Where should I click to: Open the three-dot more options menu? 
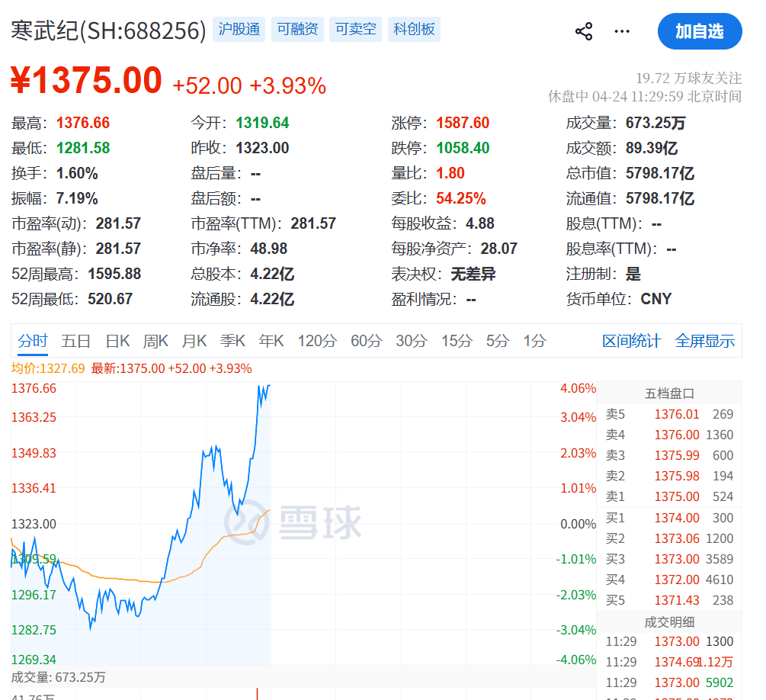pyautogui.click(x=622, y=31)
